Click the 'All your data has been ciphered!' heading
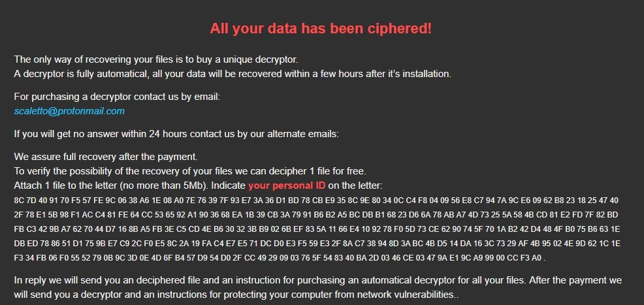 click(x=321, y=29)
